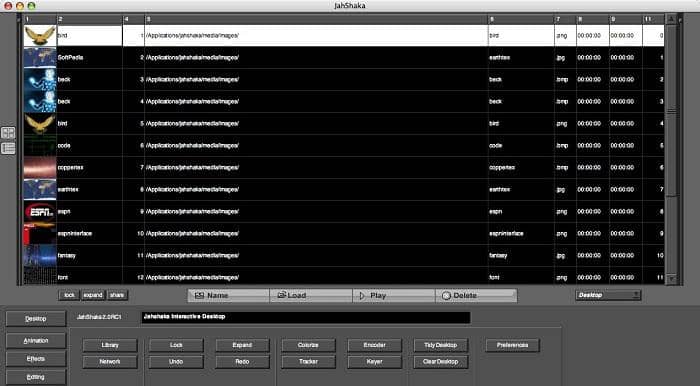
Task: Select the coppertex thumbnail
Action: [x=40, y=167]
